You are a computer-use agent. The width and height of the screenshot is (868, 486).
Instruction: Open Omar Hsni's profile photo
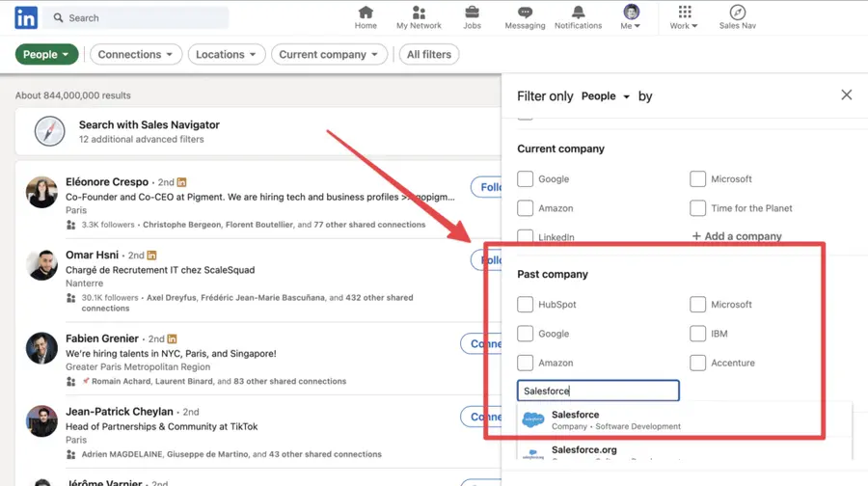(41, 265)
